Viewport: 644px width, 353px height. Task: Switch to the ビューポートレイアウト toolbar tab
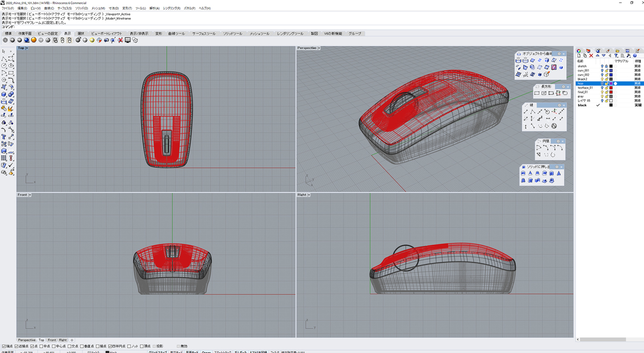[107, 33]
